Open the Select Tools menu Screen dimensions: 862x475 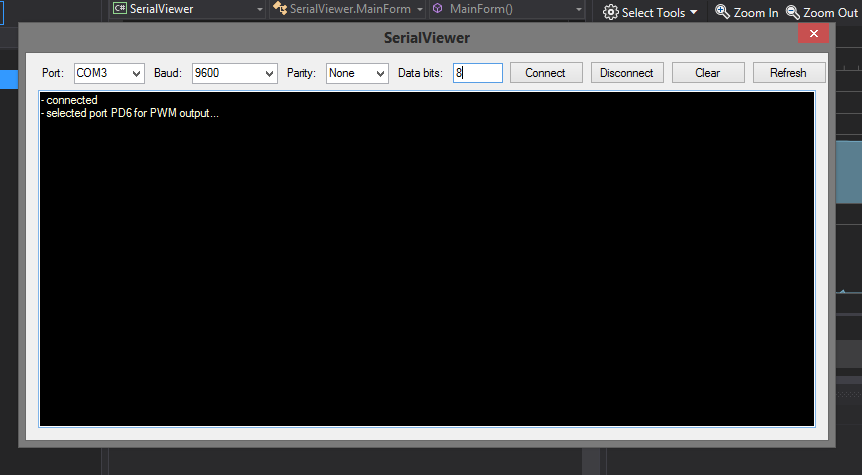click(650, 12)
